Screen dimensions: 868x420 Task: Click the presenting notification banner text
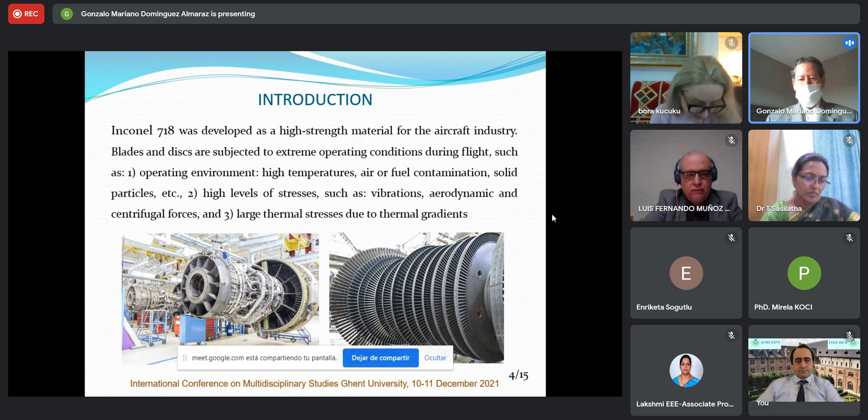pyautogui.click(x=168, y=14)
